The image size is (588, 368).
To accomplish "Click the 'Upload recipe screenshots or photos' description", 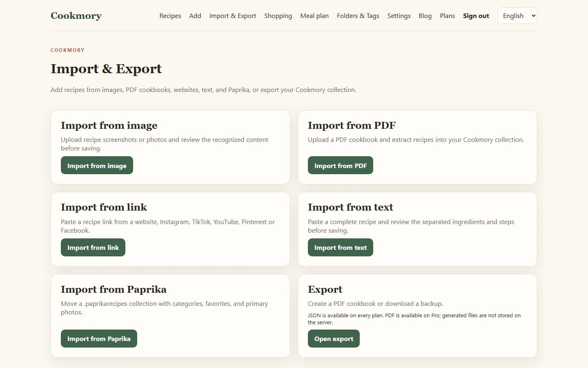I will click(x=165, y=144).
